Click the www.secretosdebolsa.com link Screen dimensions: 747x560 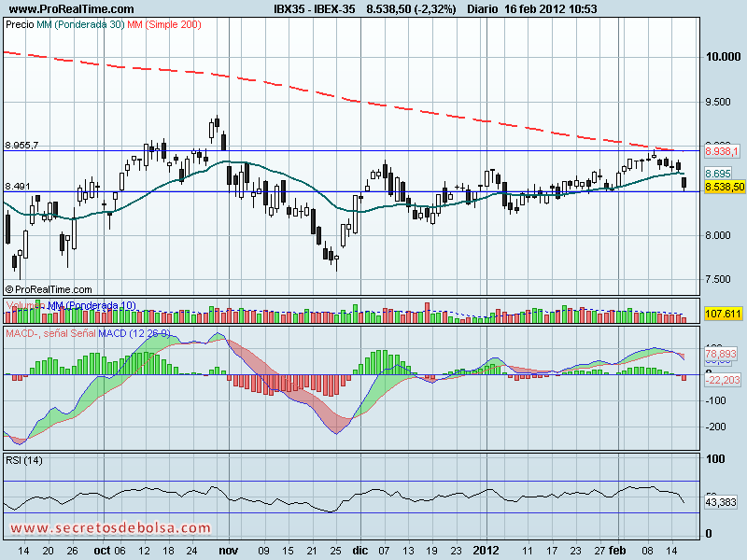point(110,527)
